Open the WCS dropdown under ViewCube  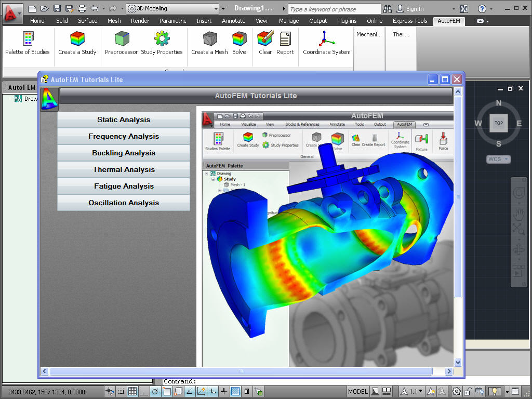498,159
